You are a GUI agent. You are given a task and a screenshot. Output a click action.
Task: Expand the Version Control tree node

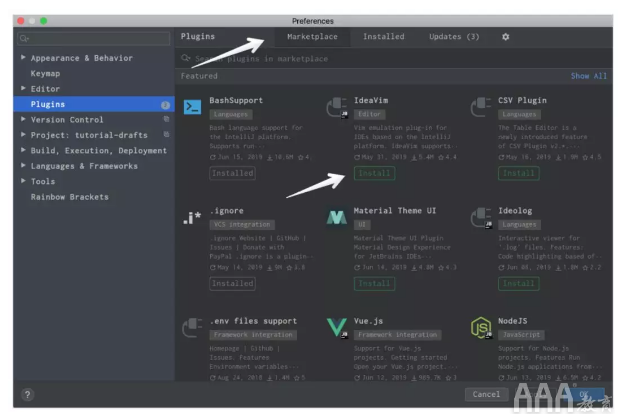point(24,119)
